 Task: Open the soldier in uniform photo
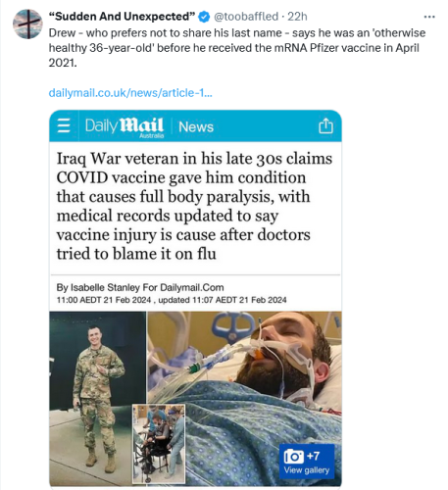pos(98,397)
